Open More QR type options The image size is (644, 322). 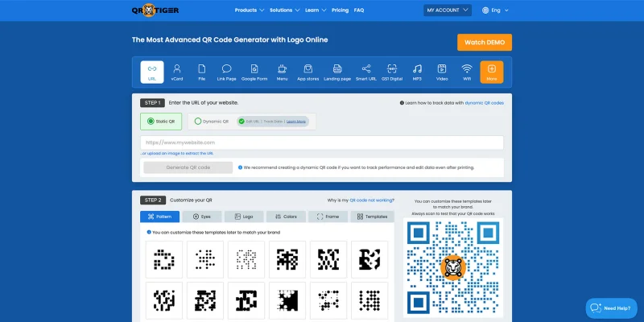tap(492, 72)
